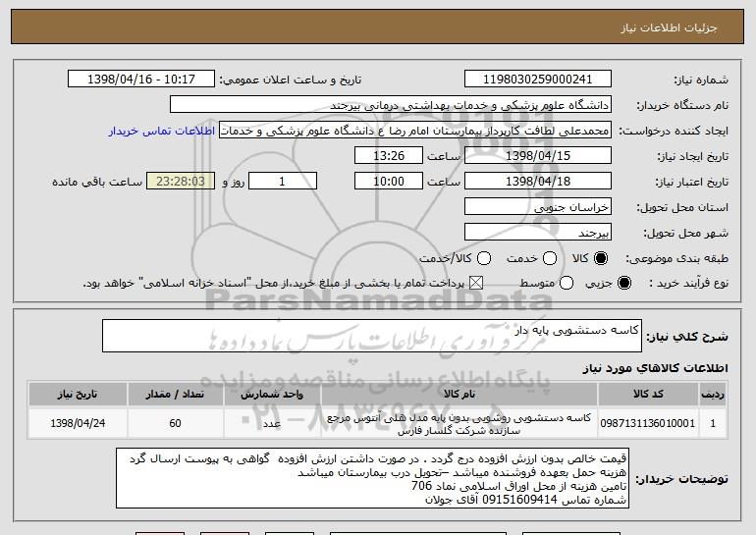The width and height of the screenshot is (756, 535).
Task: Click creation date field 1398/04/15
Action: click(538, 156)
